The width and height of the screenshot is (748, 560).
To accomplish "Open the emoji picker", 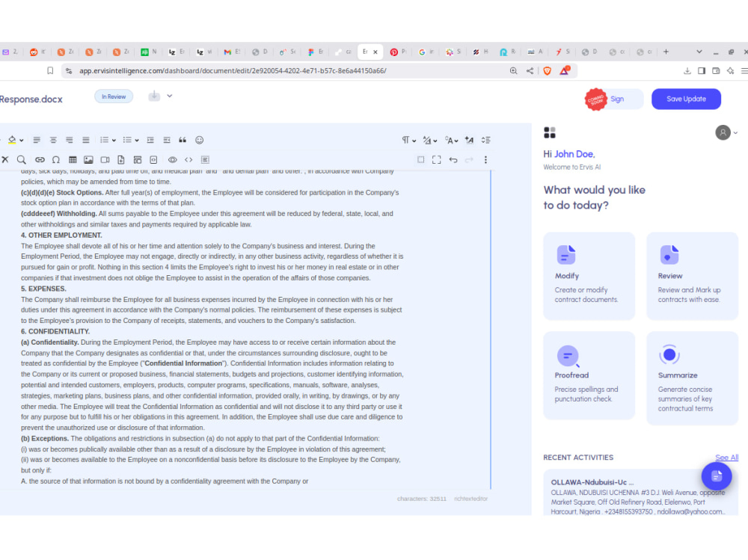I will click(200, 140).
